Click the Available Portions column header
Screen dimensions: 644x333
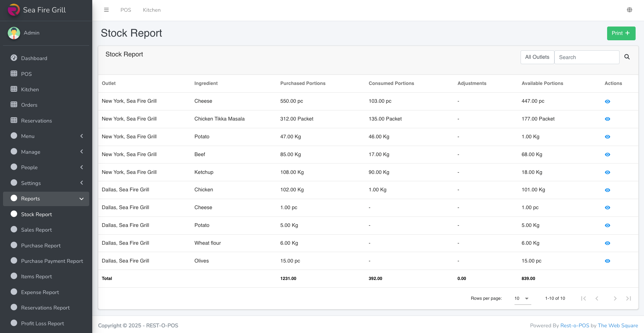pyautogui.click(x=542, y=83)
